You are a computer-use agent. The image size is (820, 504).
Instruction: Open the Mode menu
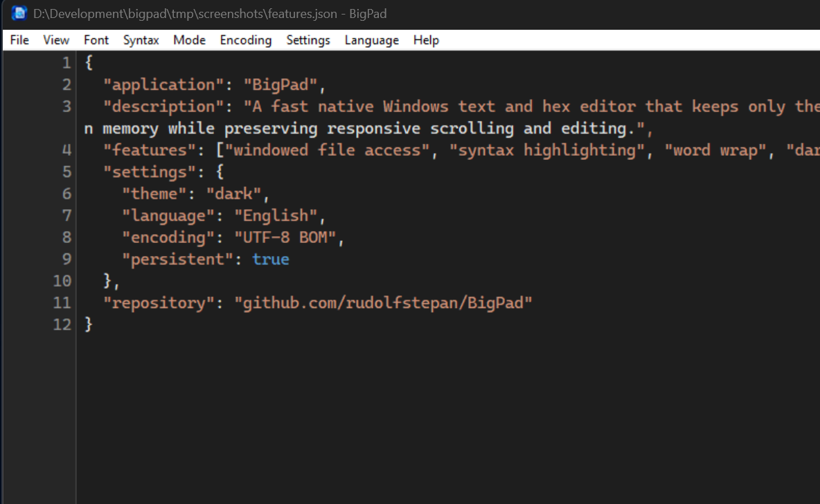(x=189, y=40)
